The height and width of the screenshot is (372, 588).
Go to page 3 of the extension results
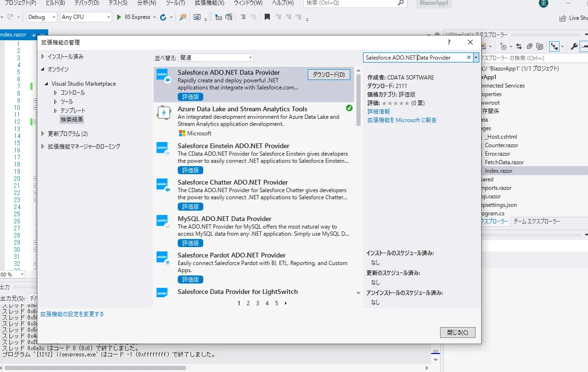pos(257,303)
